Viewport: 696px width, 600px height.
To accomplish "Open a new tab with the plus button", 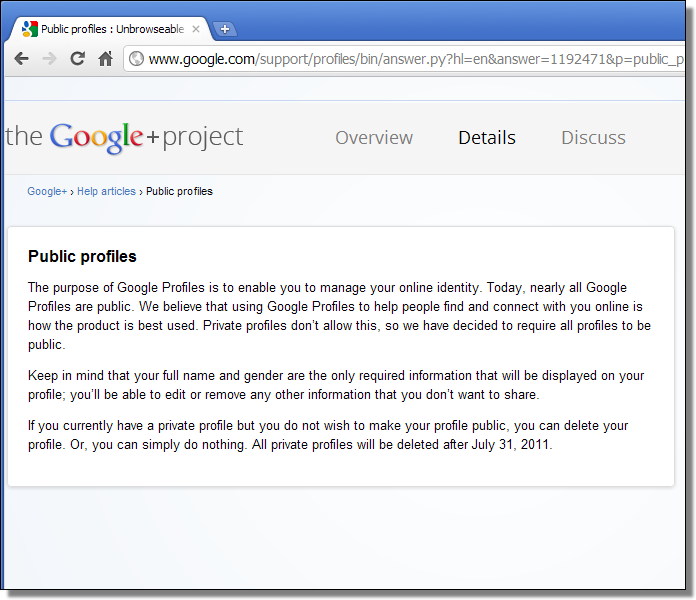I will [x=225, y=29].
